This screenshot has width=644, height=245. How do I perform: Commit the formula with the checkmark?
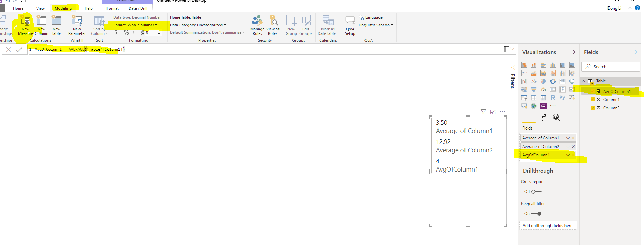coord(19,50)
